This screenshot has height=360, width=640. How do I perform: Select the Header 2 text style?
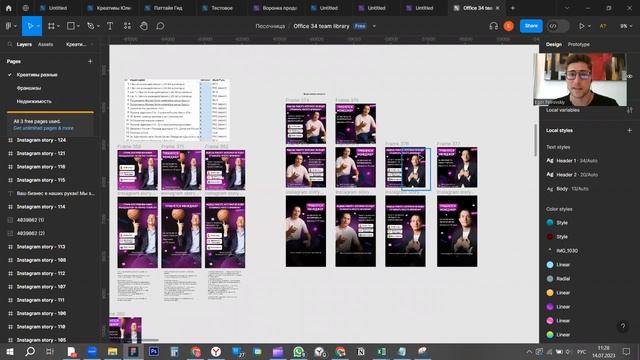click(572, 174)
